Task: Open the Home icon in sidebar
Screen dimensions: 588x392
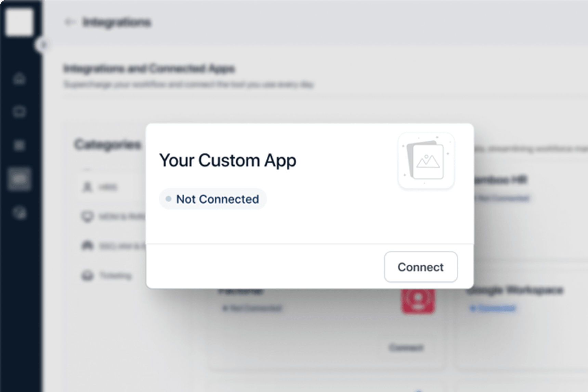Action: tap(19, 79)
